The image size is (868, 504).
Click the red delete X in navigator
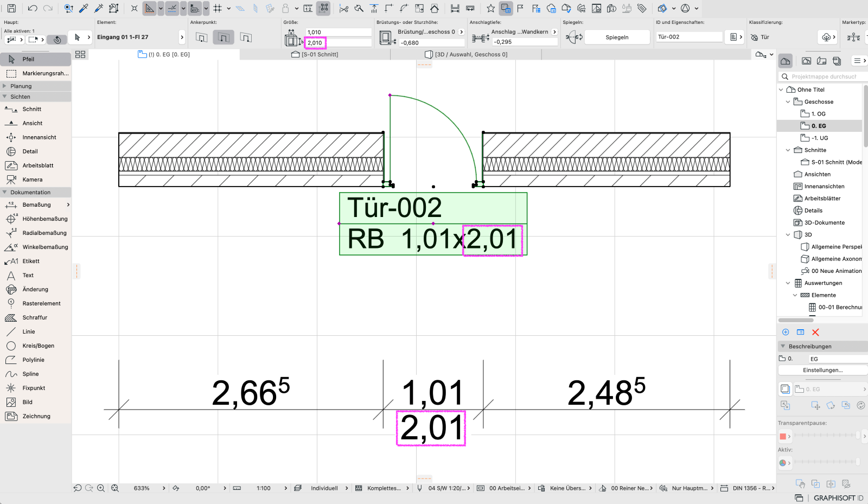coord(815,332)
